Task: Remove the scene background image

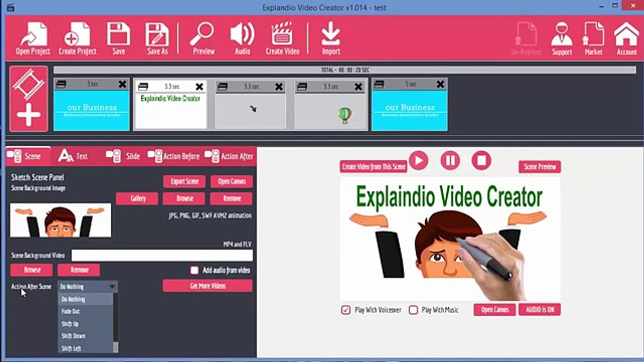Action: coord(231,199)
